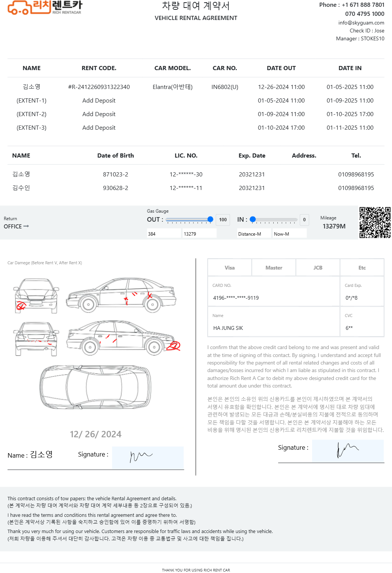Click the RENT CODE. column header
Image resolution: width=392 pixels, height=573 pixels.
pyautogui.click(x=99, y=68)
